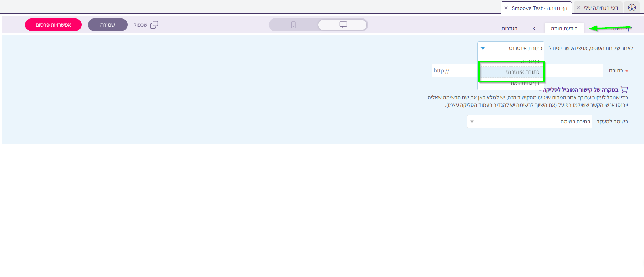Screen dimensions: 644x277
Task: Switch to דפי הנחיתה שלי tab
Action: coord(601,8)
